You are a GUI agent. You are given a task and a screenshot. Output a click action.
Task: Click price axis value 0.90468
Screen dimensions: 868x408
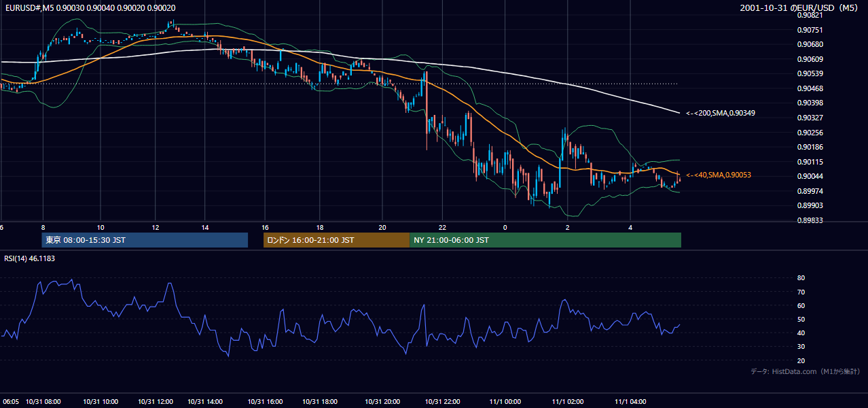point(810,88)
